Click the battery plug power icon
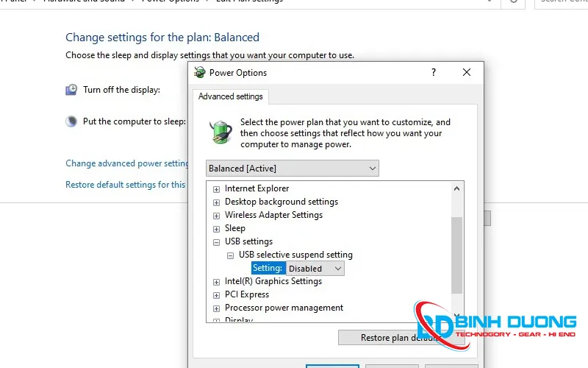Screen dimensions: 588x368 [220, 132]
